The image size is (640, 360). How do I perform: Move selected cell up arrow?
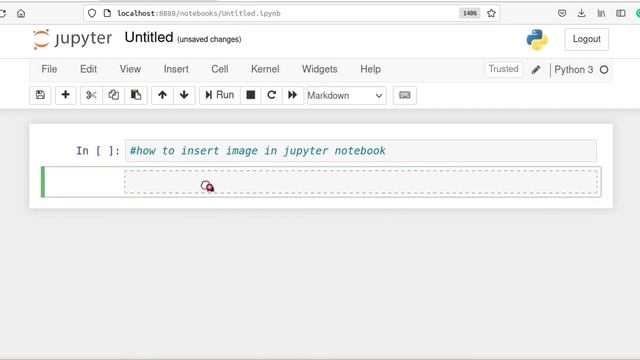coord(162,95)
